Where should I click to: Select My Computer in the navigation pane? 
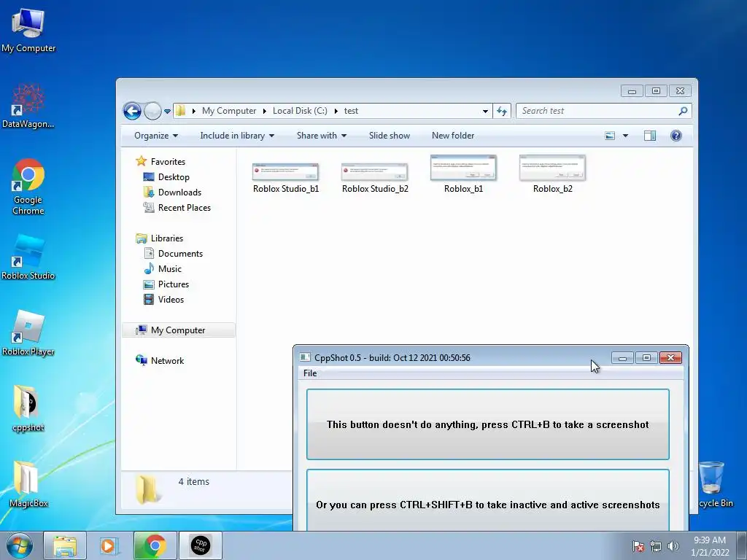(179, 330)
